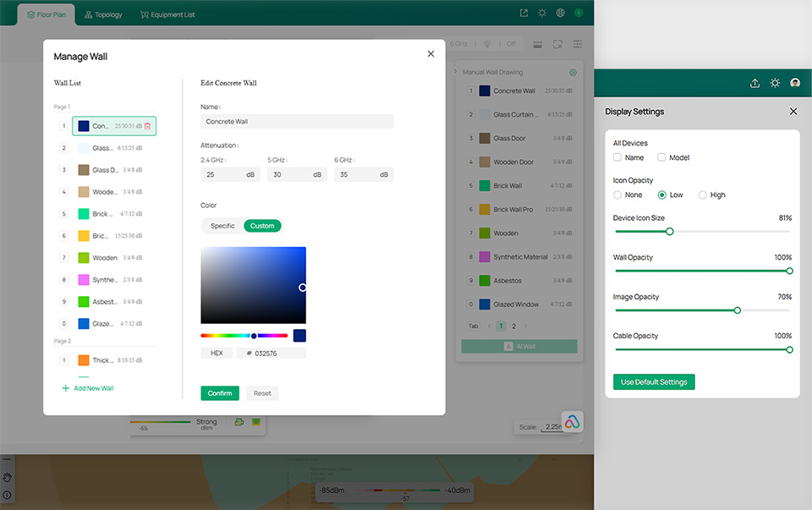Viewport: 812px width, 510px height.
Task: Go to next page in wall drawing list
Action: pyautogui.click(x=525, y=326)
